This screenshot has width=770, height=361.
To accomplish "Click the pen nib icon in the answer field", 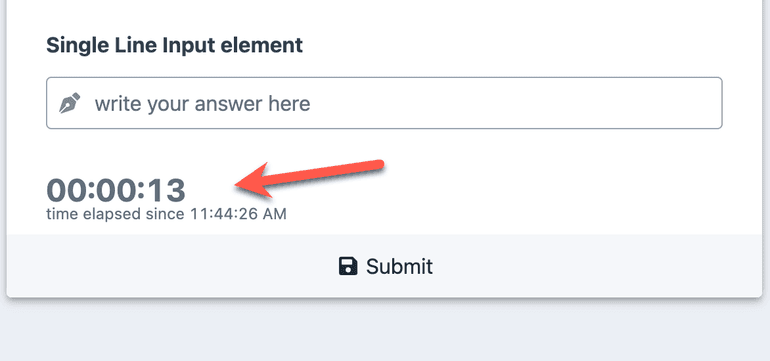I will (69, 103).
